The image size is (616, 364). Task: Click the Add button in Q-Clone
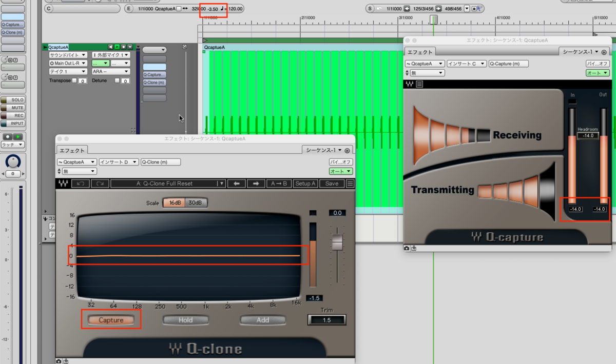click(x=263, y=320)
